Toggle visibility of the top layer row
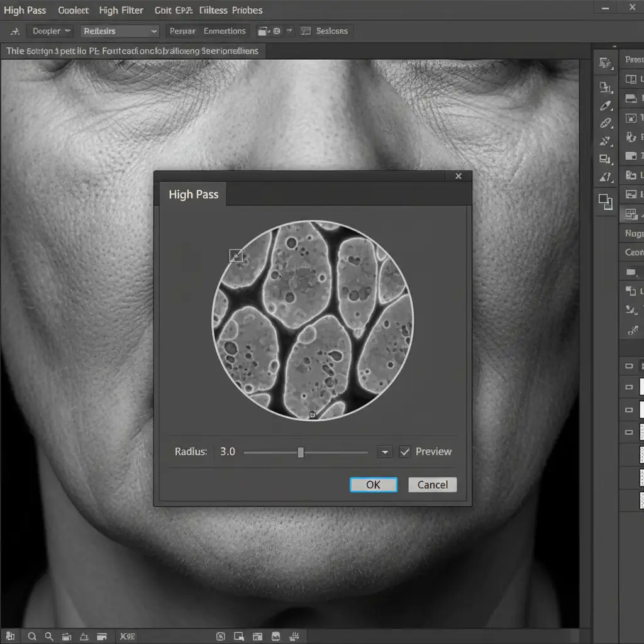Image resolution: width=644 pixels, height=644 pixels. 629,365
